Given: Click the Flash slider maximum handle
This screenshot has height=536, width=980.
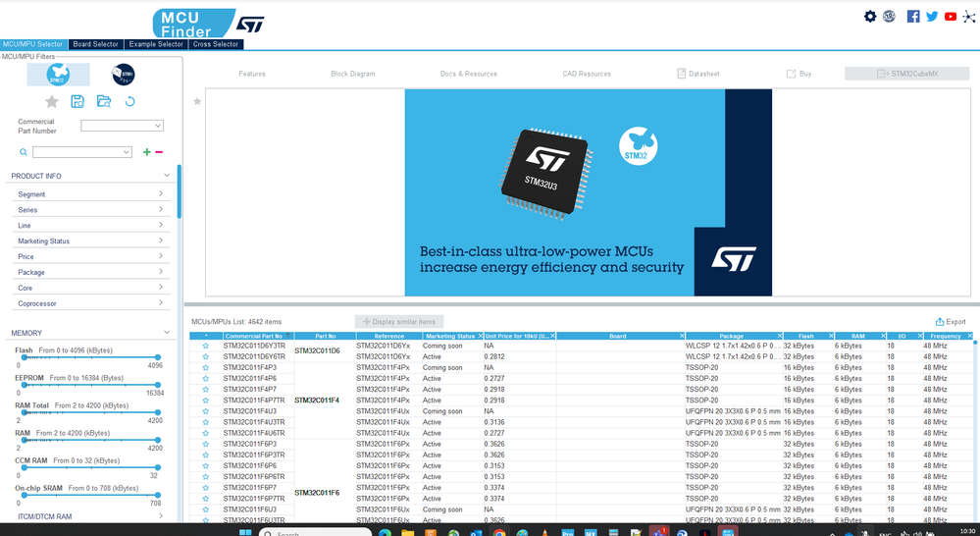Looking at the screenshot, I should coord(158,357).
